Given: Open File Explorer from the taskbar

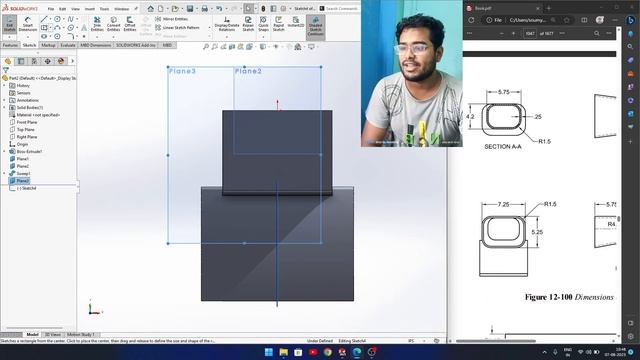Looking at the screenshot, I should pyautogui.click(x=284, y=352).
